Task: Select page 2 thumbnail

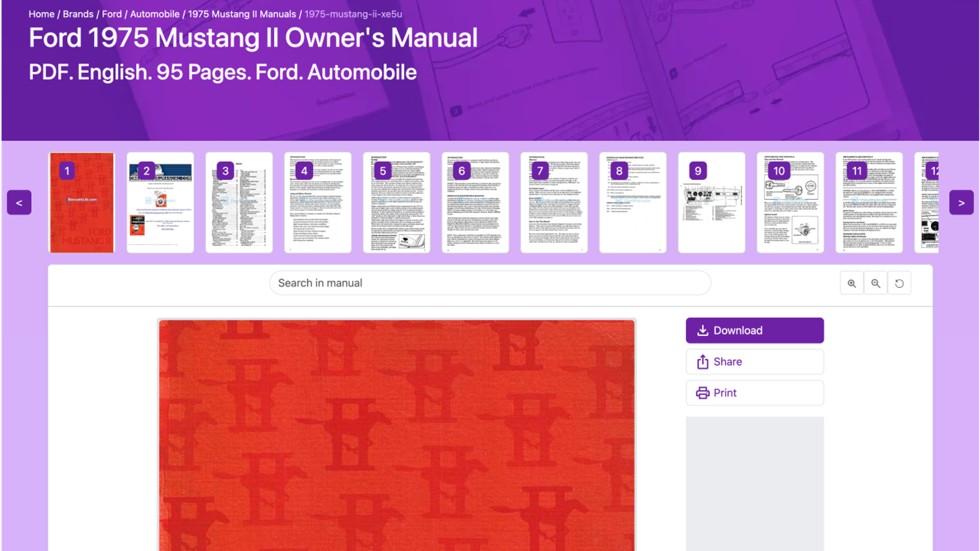Action: coord(160,203)
